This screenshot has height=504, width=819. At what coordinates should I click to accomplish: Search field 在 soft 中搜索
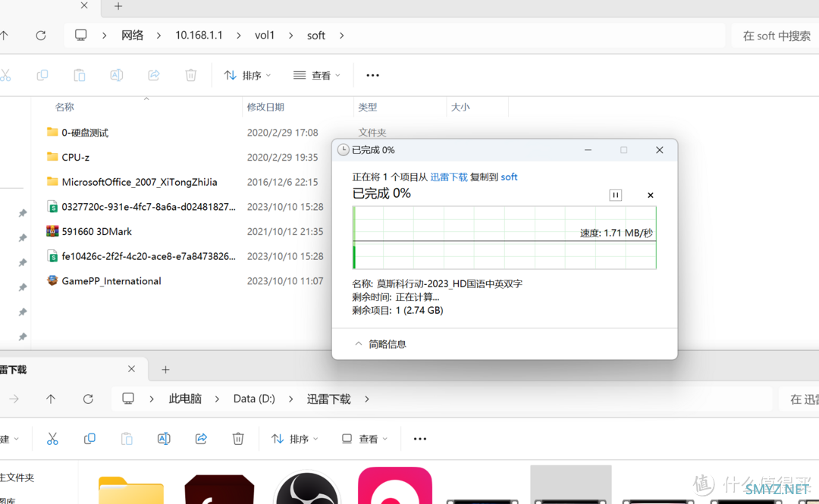(x=777, y=36)
